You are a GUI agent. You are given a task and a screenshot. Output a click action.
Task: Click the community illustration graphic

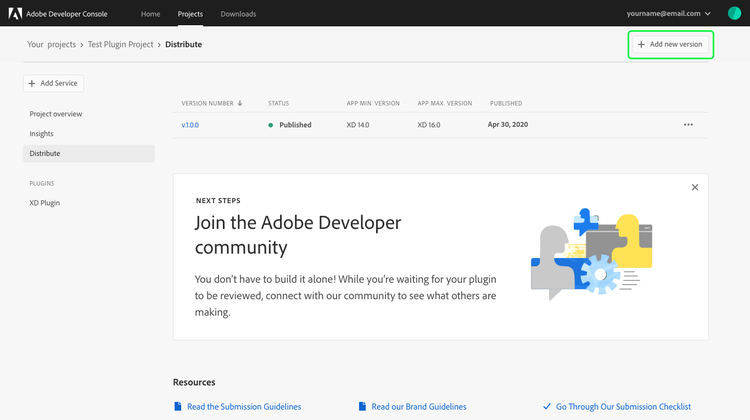(591, 254)
